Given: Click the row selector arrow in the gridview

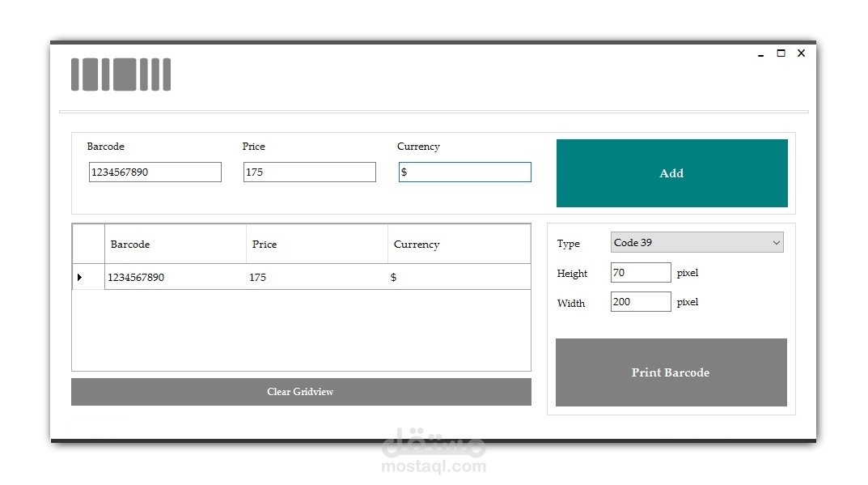Looking at the screenshot, I should click(78, 277).
